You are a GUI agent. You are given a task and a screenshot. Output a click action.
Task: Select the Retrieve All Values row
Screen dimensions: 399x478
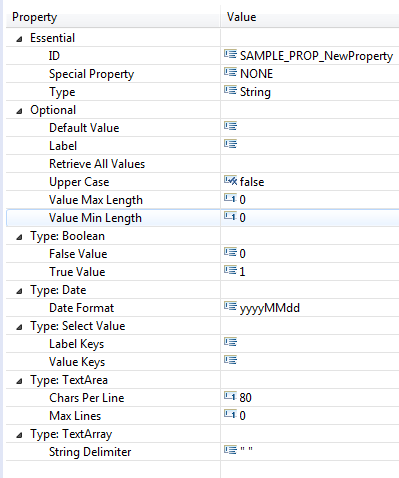tap(202, 164)
